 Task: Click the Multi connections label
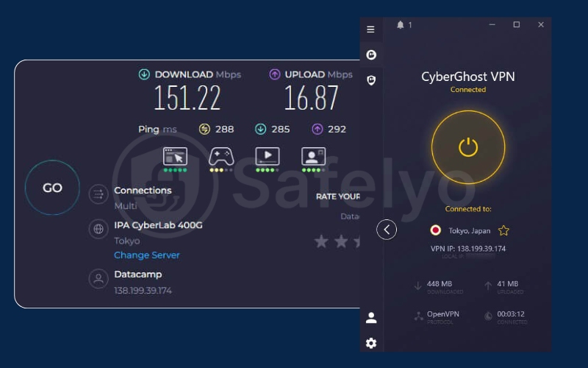126,206
